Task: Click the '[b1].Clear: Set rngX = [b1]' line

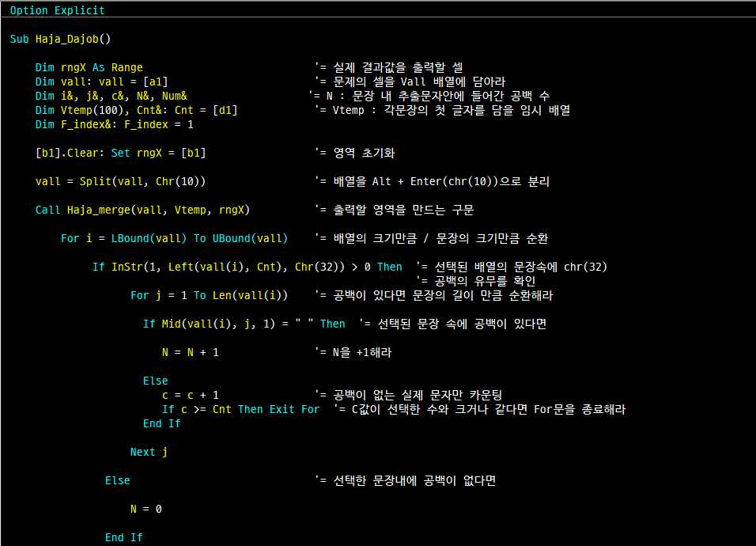Action: click(120, 153)
